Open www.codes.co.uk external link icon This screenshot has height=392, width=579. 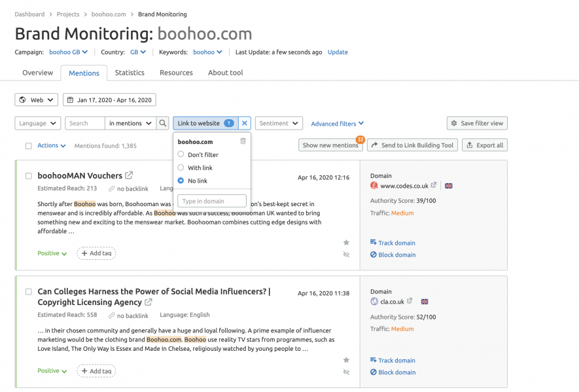click(x=434, y=185)
